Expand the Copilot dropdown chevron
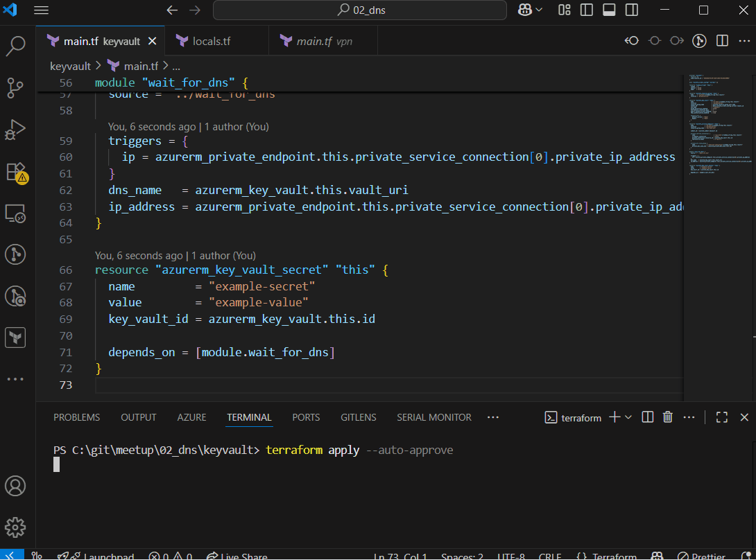Viewport: 756px width, 560px height. tap(539, 10)
